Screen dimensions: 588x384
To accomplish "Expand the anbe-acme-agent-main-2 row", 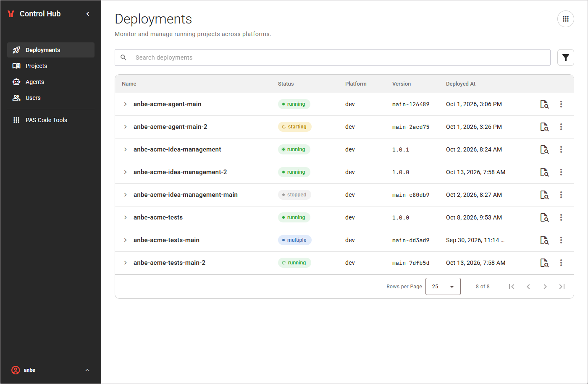I will (x=125, y=127).
